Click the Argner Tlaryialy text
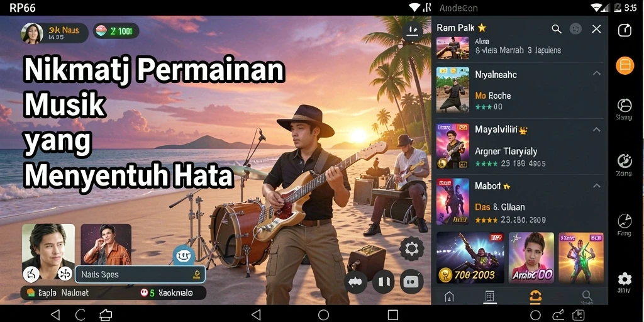644x322 pixels. 506,152
